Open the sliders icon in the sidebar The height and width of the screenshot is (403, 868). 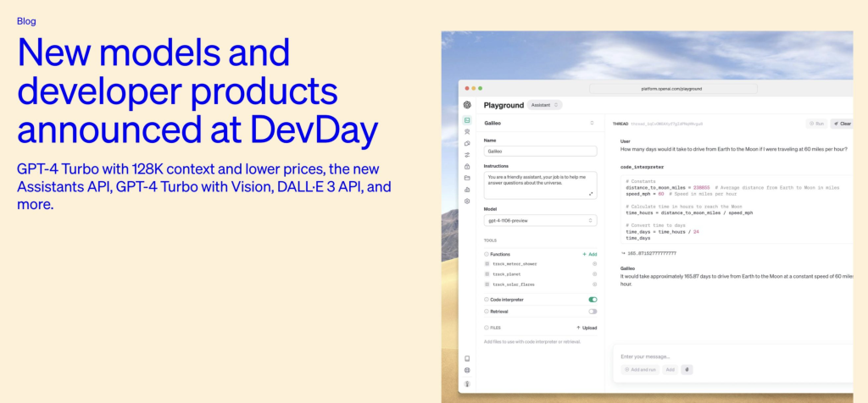[467, 155]
